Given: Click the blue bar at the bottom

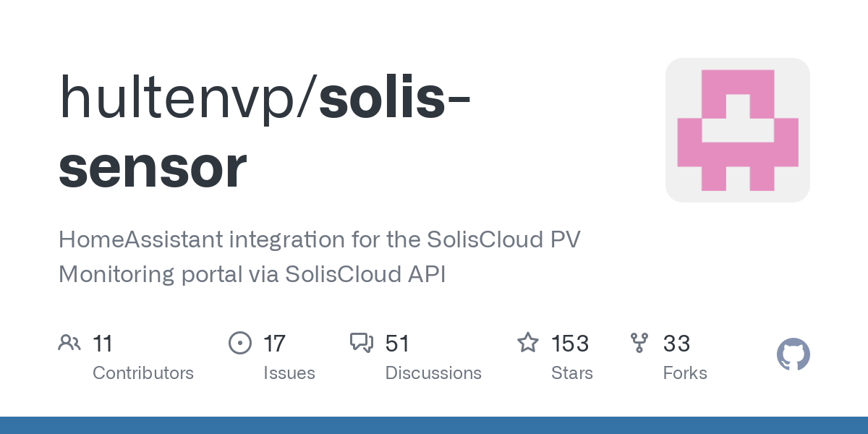Looking at the screenshot, I should coord(434,425).
